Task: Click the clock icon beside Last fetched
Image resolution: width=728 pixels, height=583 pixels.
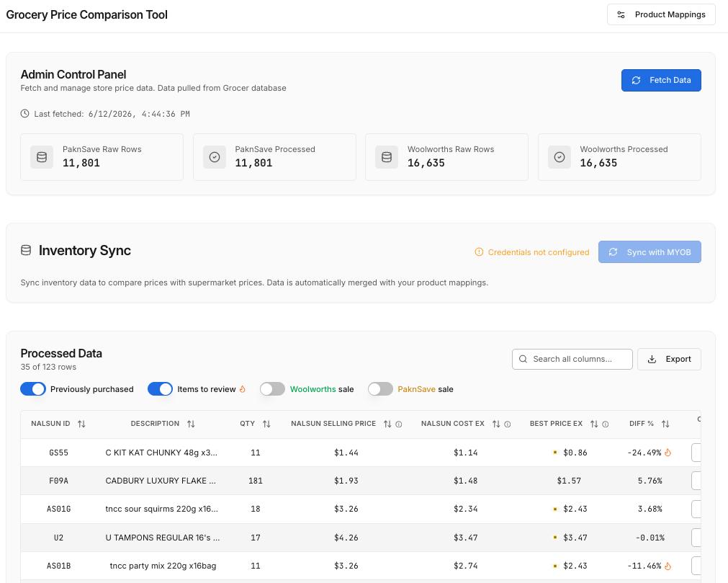Action: (24, 113)
